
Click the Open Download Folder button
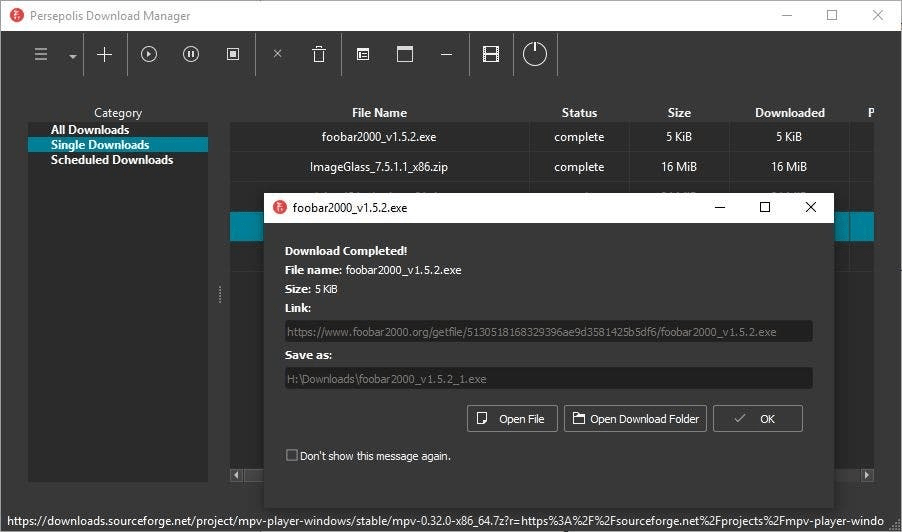click(636, 419)
